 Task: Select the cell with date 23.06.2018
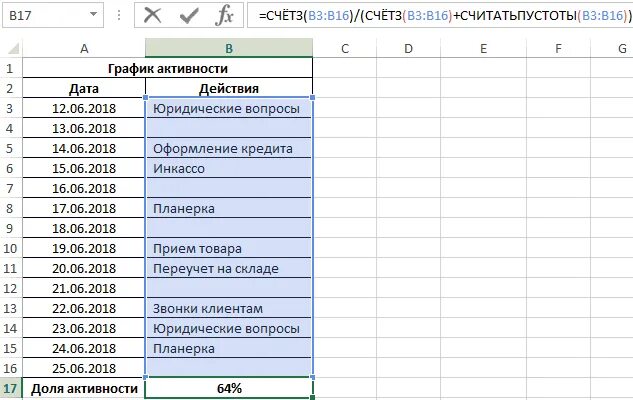point(84,328)
